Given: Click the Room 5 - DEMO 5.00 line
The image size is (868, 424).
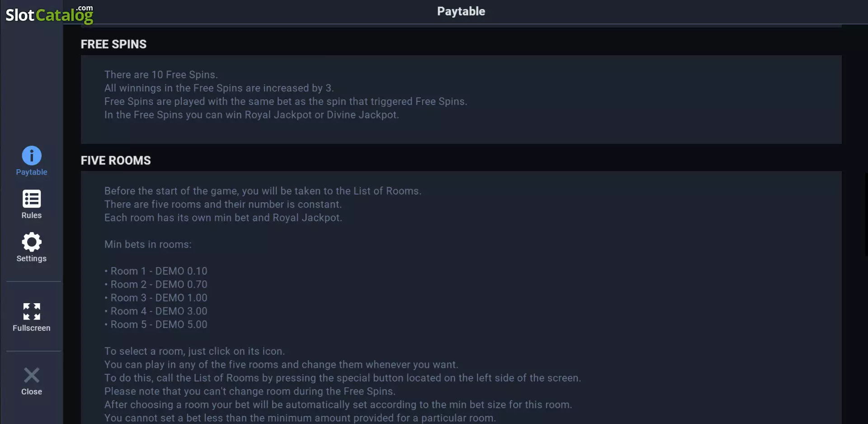Looking at the screenshot, I should (x=156, y=324).
